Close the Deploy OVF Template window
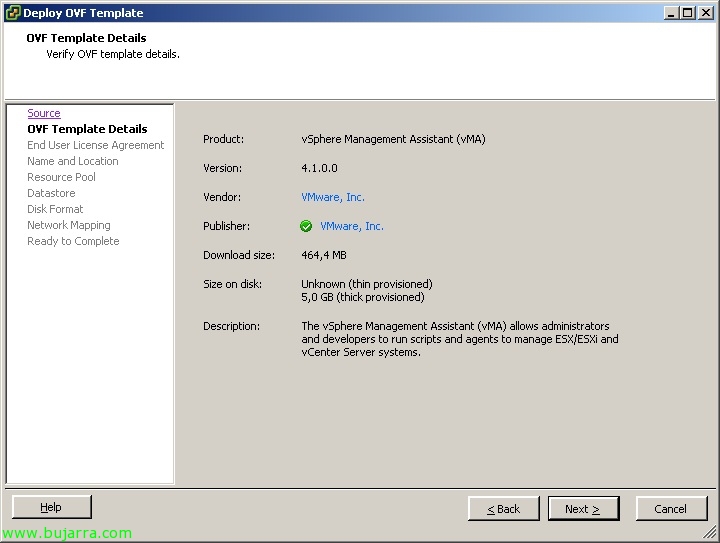 (x=705, y=13)
